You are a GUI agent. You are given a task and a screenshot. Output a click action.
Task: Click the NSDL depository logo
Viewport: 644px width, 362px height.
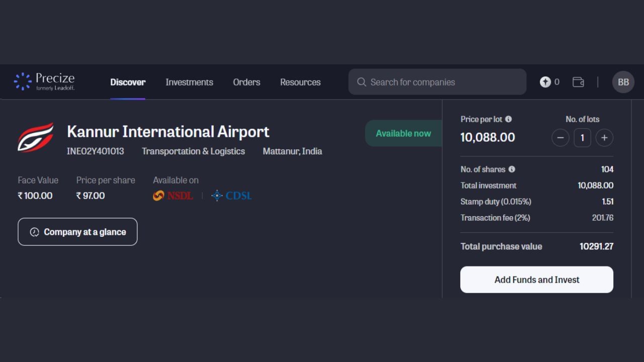(173, 196)
